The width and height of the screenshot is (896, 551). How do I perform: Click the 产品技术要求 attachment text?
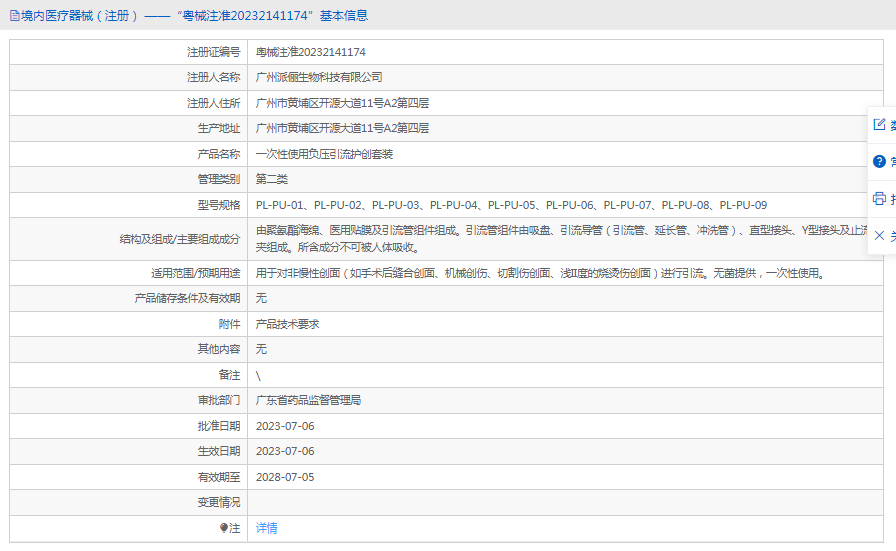287,324
